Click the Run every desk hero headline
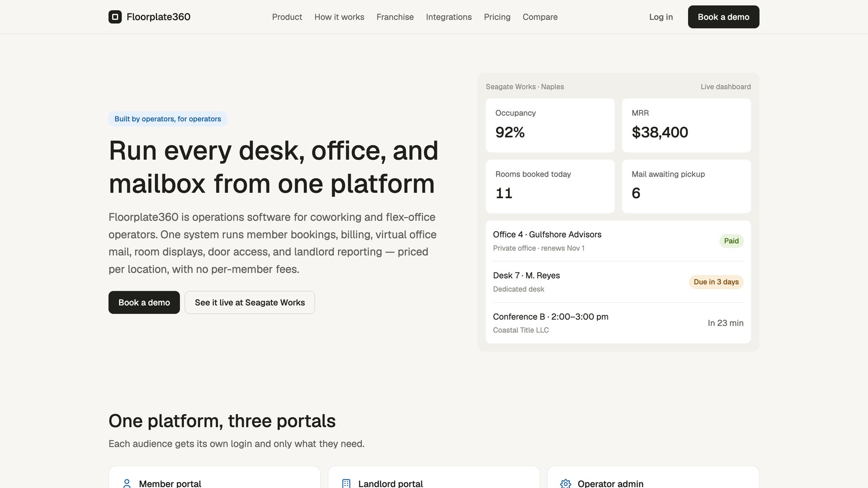 (x=273, y=167)
